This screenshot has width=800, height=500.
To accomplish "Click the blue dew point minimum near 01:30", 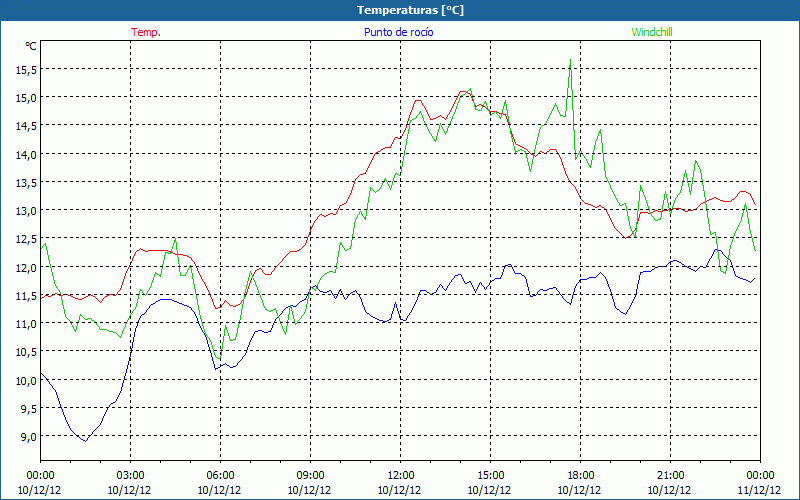I will click(86, 441).
